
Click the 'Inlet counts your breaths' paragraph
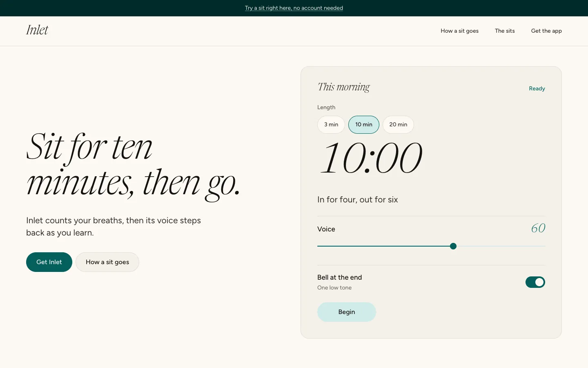tap(114, 227)
